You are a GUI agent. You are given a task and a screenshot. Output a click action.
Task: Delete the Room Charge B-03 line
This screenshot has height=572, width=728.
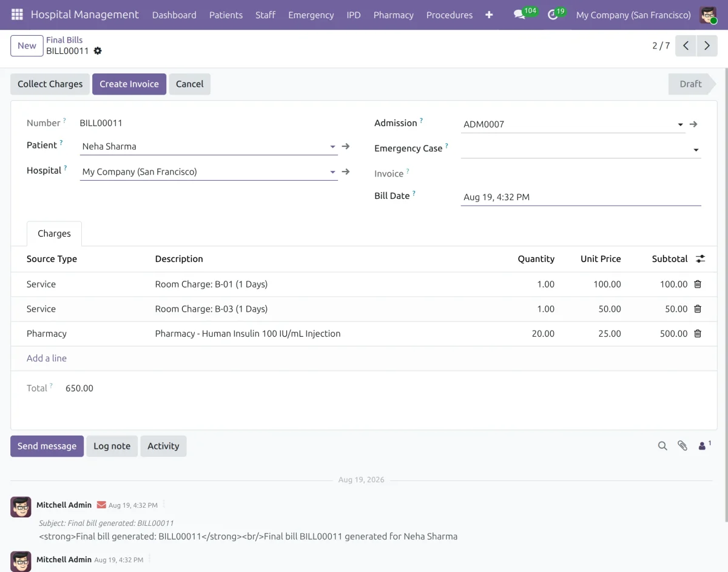698,309
